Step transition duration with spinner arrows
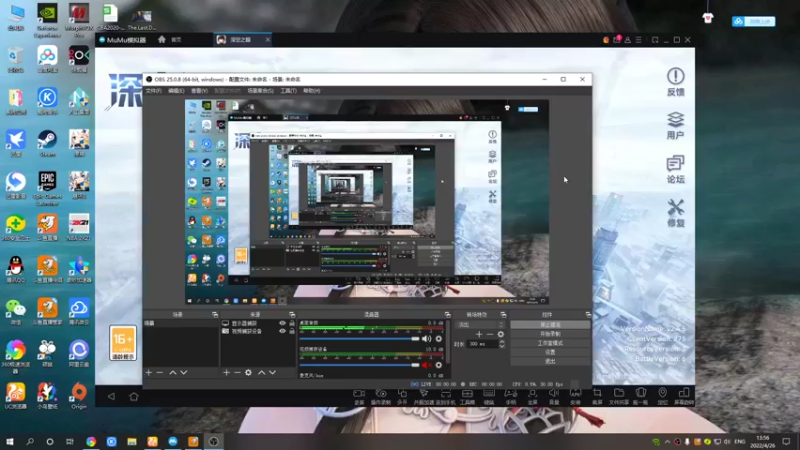The width and height of the screenshot is (800, 450). 502,344
